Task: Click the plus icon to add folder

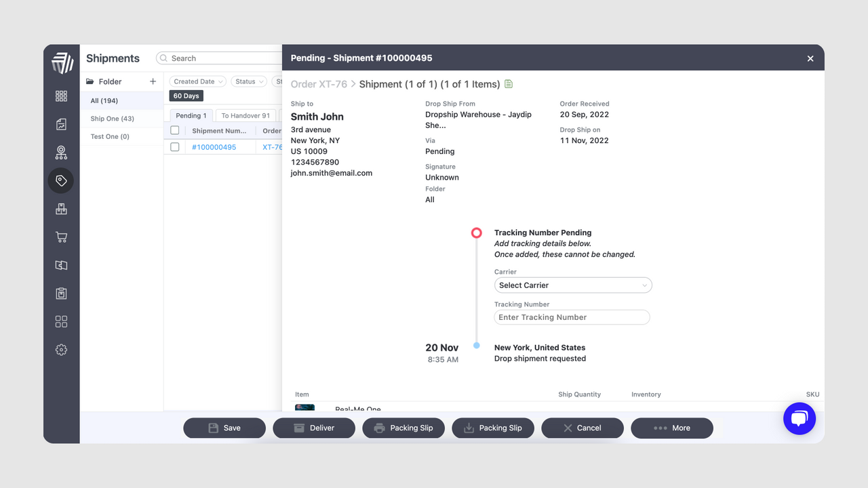Action: coord(153,81)
